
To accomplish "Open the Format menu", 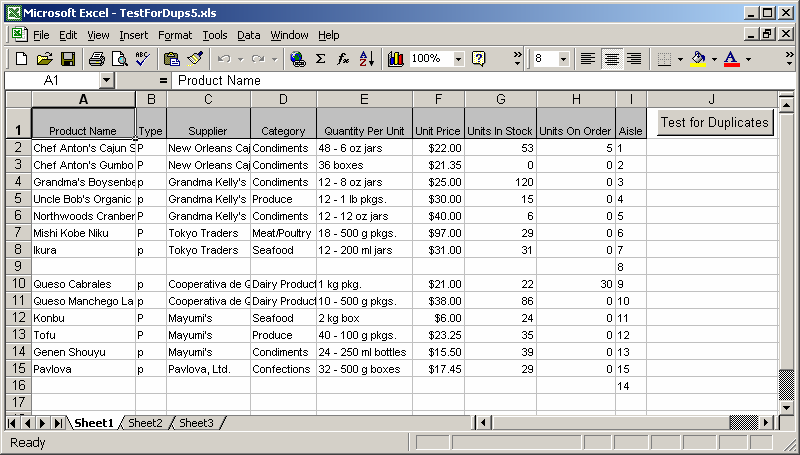I will tap(175, 35).
